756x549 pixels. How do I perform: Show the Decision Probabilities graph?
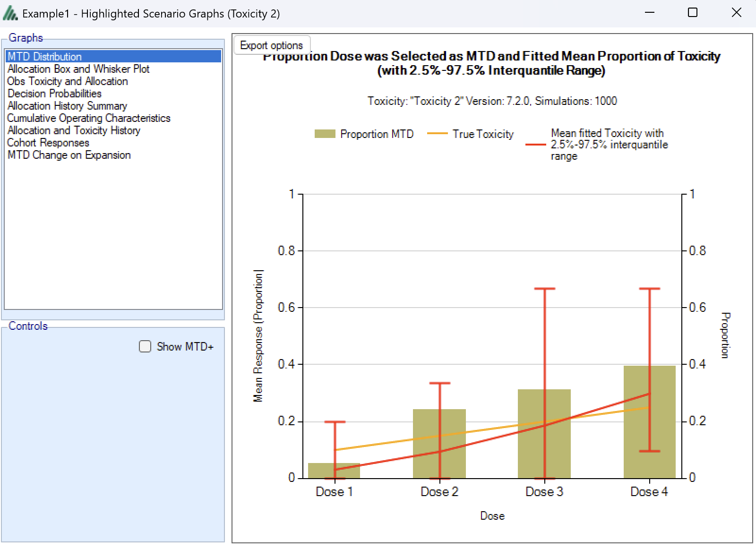[54, 94]
